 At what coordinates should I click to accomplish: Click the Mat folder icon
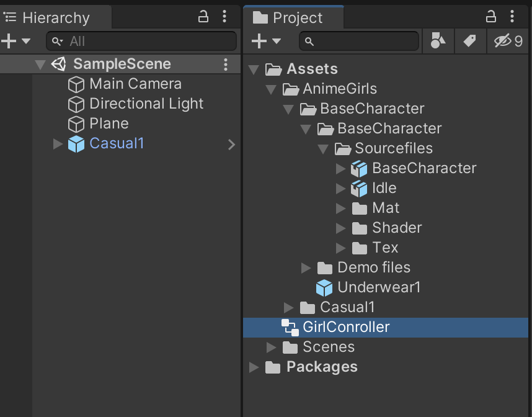click(x=360, y=208)
